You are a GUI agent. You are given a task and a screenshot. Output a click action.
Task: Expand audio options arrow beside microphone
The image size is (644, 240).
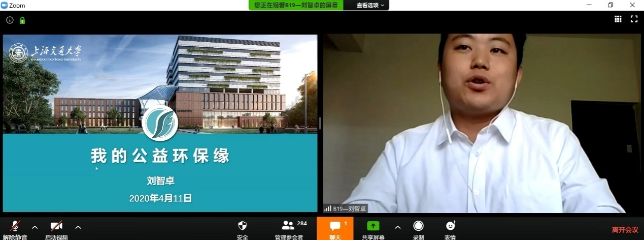coord(35,227)
